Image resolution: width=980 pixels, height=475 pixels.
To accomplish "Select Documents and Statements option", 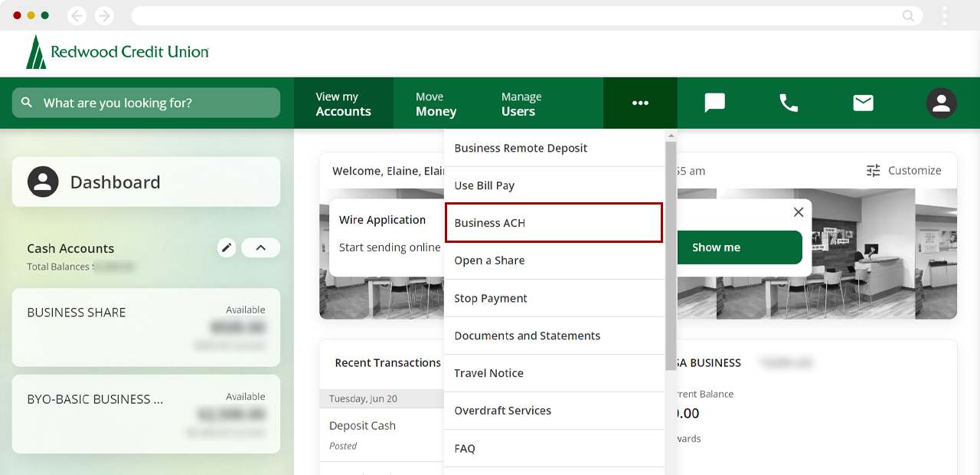I will tap(554, 336).
